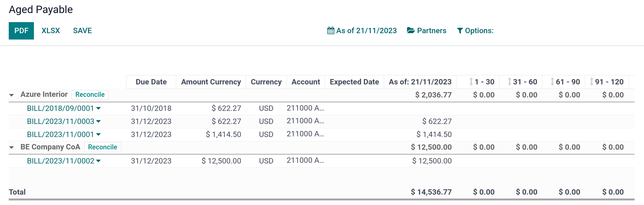Sort by the 31 - 60 column arrow
The height and width of the screenshot is (205, 644).
point(509,82)
